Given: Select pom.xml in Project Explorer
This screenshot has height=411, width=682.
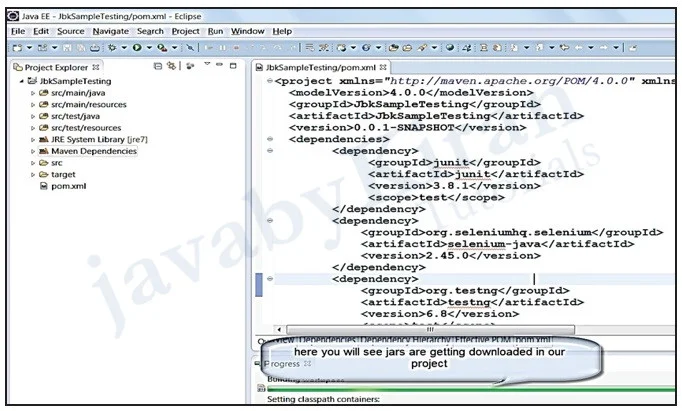Looking at the screenshot, I should point(69,186).
